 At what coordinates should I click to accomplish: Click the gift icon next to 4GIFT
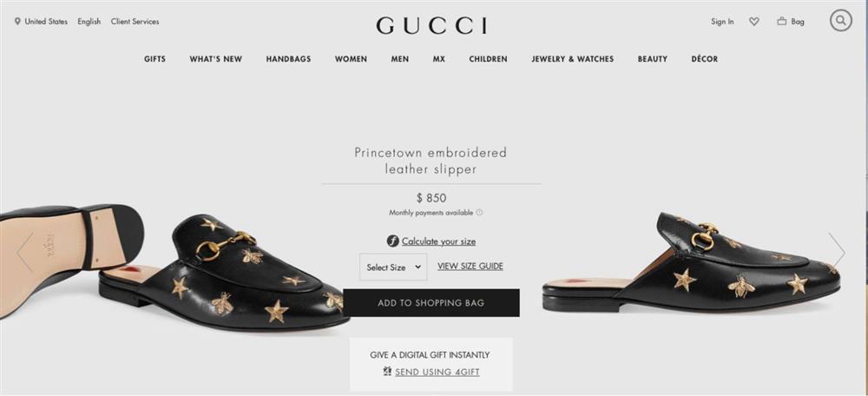tap(387, 371)
